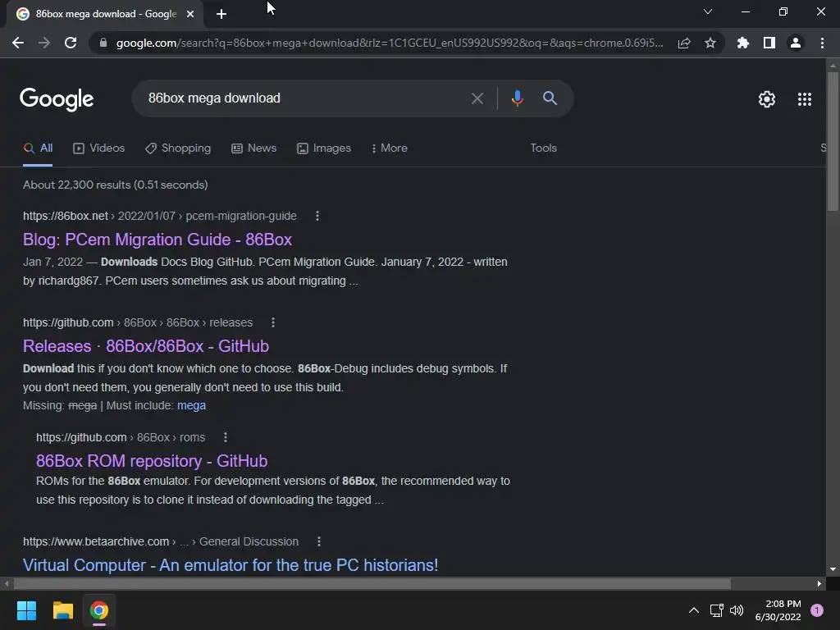Click the horizontal scrollbar left arrow
Image resolution: width=840 pixels, height=630 pixels.
tap(7, 583)
